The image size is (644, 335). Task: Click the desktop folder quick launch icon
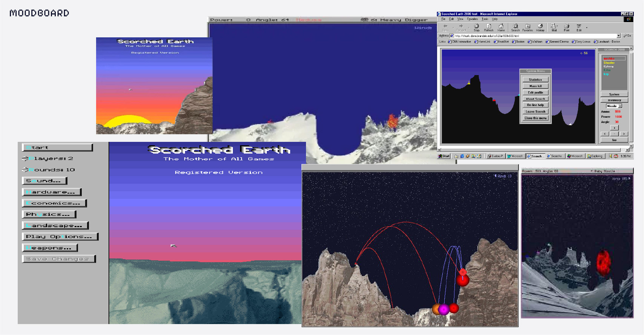[456, 156]
